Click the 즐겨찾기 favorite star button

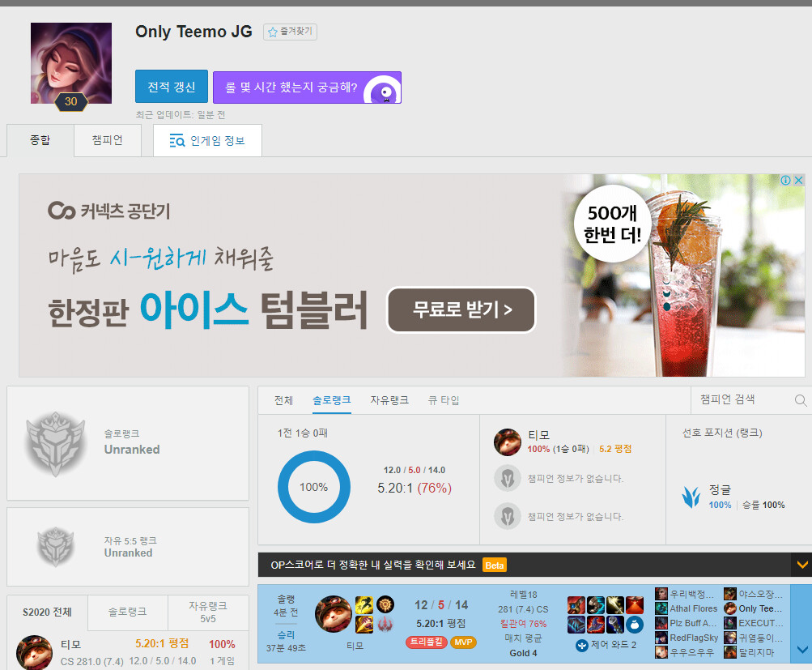click(x=290, y=32)
